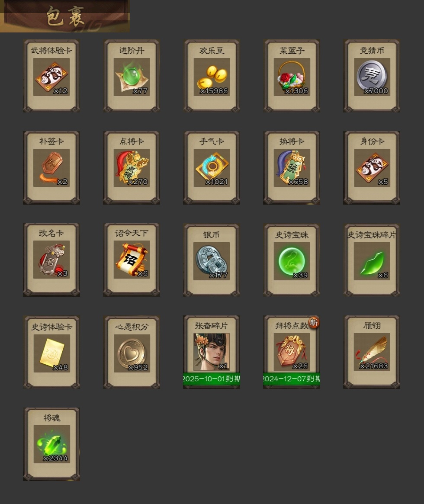The height and width of the screenshot is (504, 424).
Task: Select the 武将体验卡 mask card item
Action: point(51,76)
